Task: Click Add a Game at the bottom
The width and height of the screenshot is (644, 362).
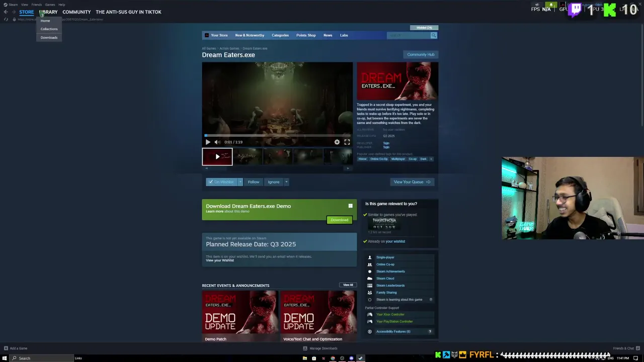Action: pos(15,348)
